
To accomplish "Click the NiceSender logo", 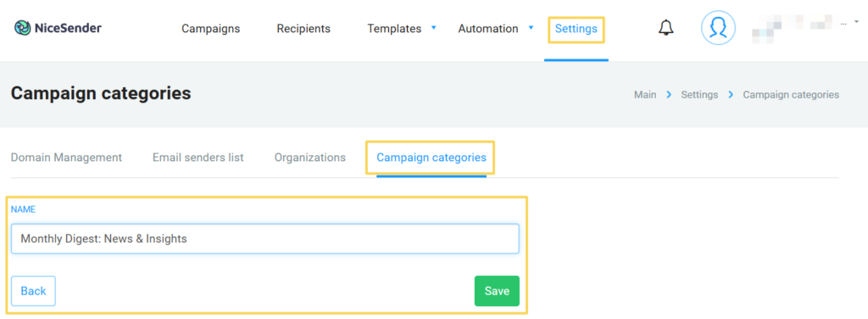I will point(58,28).
